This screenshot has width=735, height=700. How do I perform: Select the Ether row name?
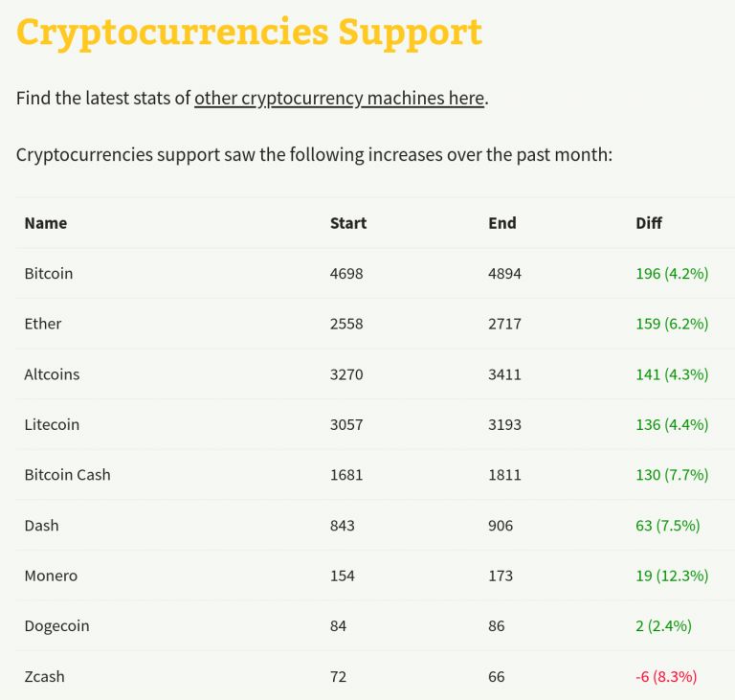pos(43,324)
